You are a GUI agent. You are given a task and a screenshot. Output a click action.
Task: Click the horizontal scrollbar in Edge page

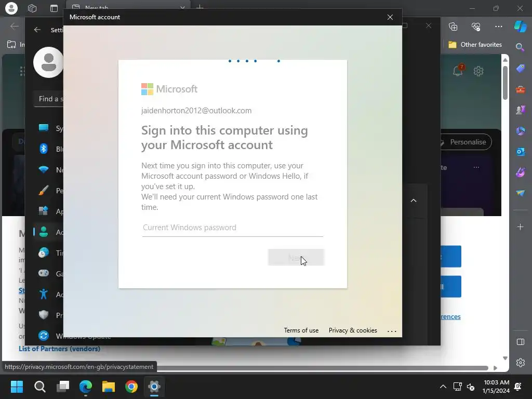point(322,368)
